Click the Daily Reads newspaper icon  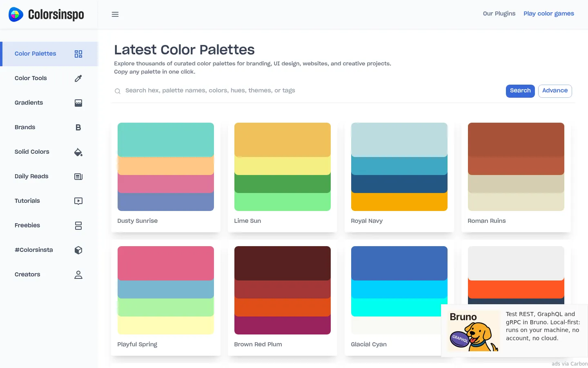click(x=78, y=177)
